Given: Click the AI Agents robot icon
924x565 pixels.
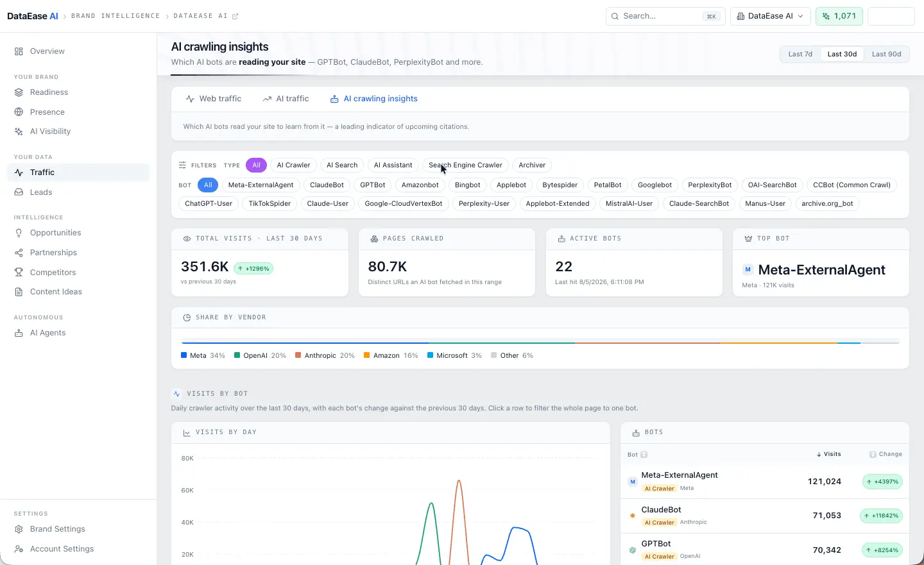Looking at the screenshot, I should 19,333.
